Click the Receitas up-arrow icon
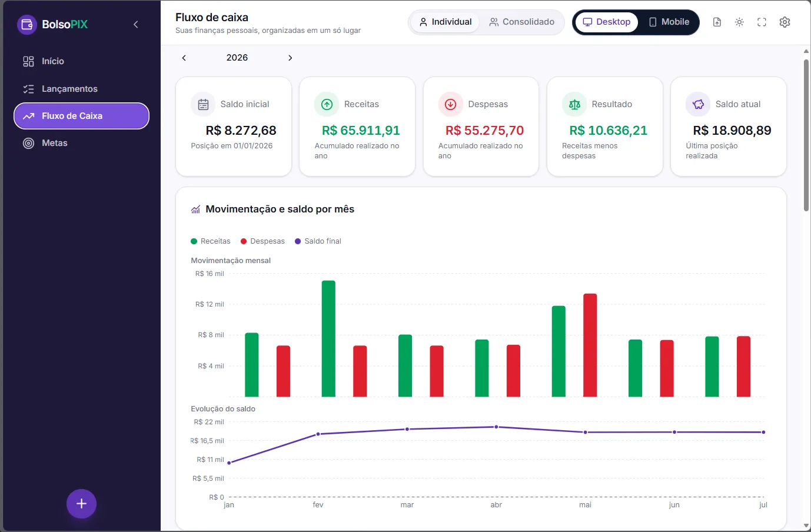This screenshot has height=532, width=811. (x=327, y=104)
